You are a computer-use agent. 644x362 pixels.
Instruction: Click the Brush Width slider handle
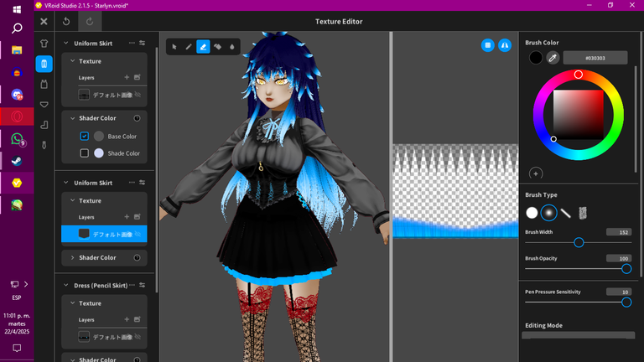point(579,242)
